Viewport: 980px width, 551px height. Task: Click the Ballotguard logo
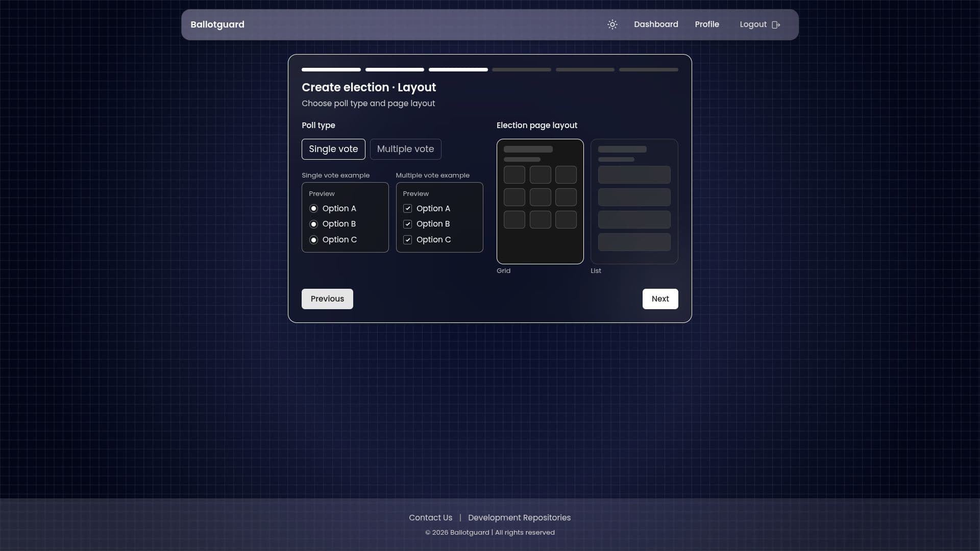(217, 24)
